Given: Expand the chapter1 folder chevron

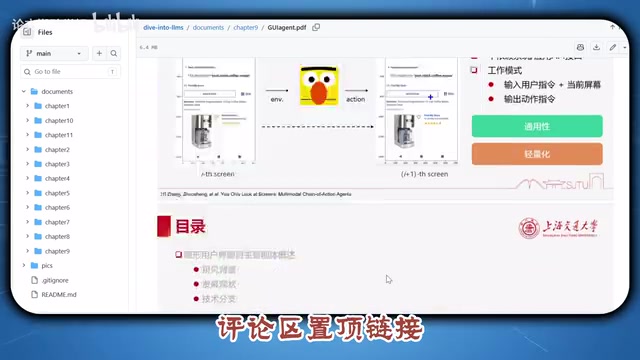Looking at the screenshot, I should point(27,106).
